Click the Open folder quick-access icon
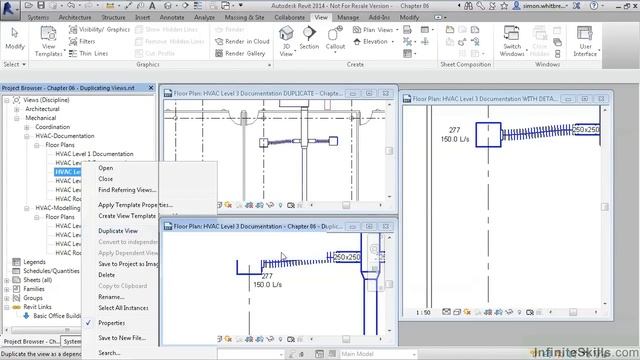640x360 pixels. click(x=29, y=5)
